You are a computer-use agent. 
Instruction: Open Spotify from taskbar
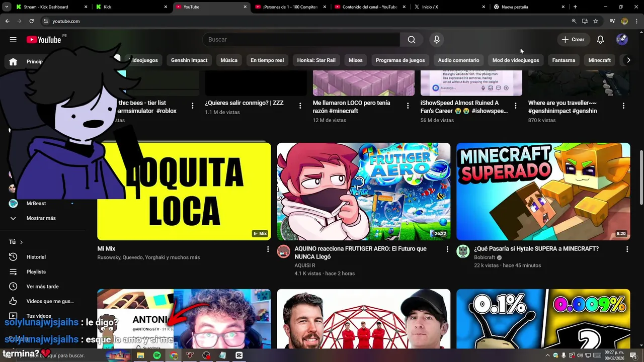pyautogui.click(x=157, y=355)
